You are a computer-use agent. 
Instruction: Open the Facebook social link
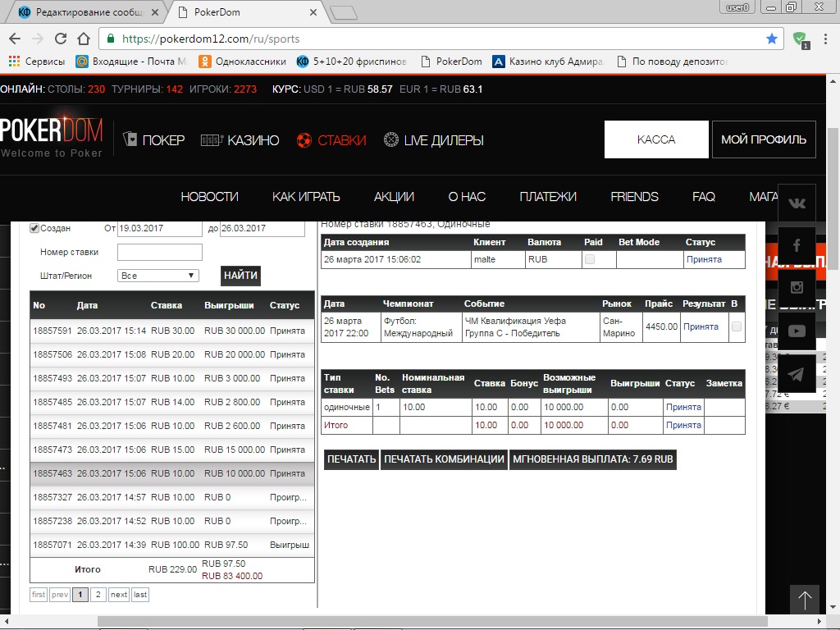click(x=797, y=245)
